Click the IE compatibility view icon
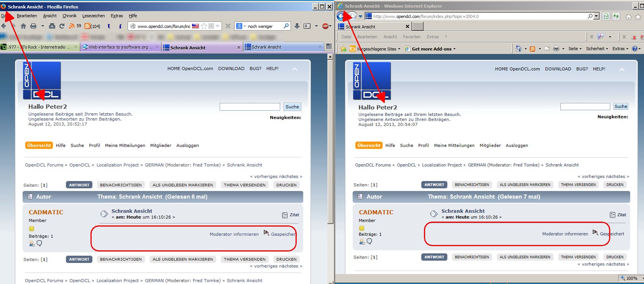The image size is (644, 284). [606, 16]
